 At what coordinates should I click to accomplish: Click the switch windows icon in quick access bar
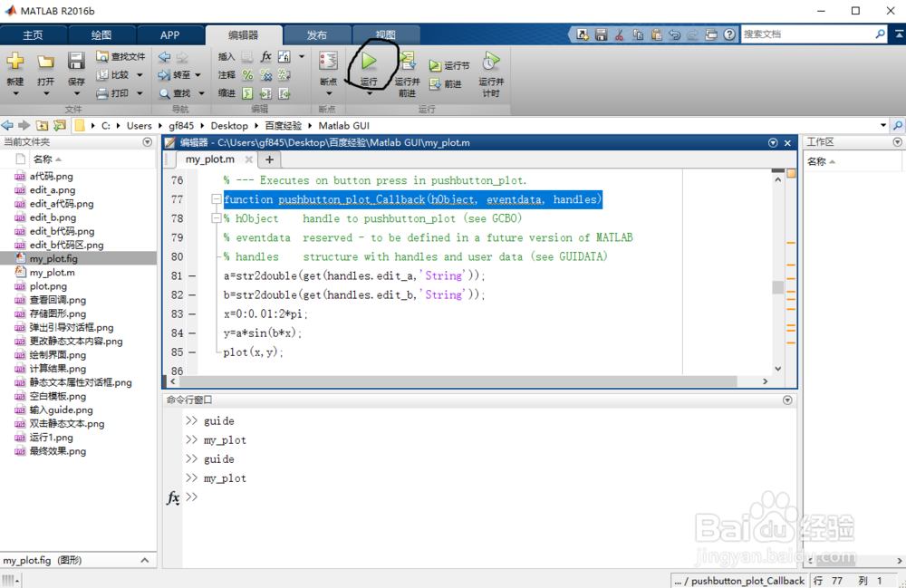point(711,34)
